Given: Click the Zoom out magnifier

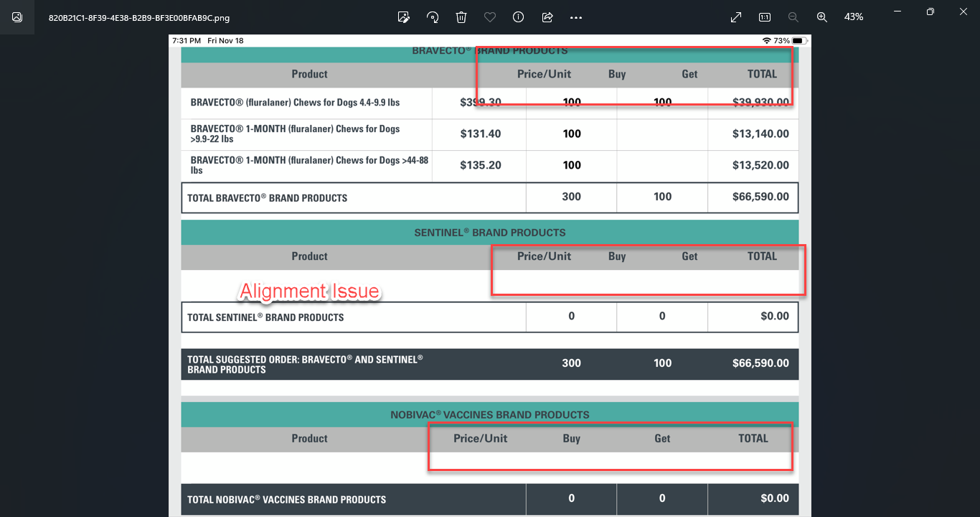Looking at the screenshot, I should pos(793,17).
